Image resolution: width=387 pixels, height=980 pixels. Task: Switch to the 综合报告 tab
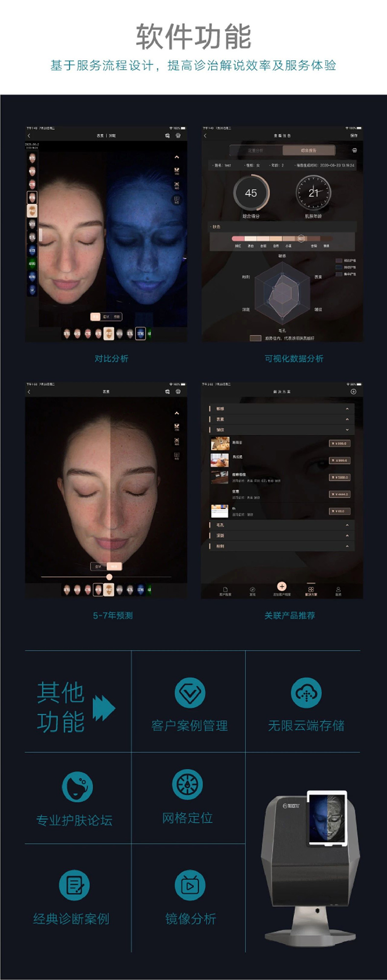pyautogui.click(x=308, y=151)
